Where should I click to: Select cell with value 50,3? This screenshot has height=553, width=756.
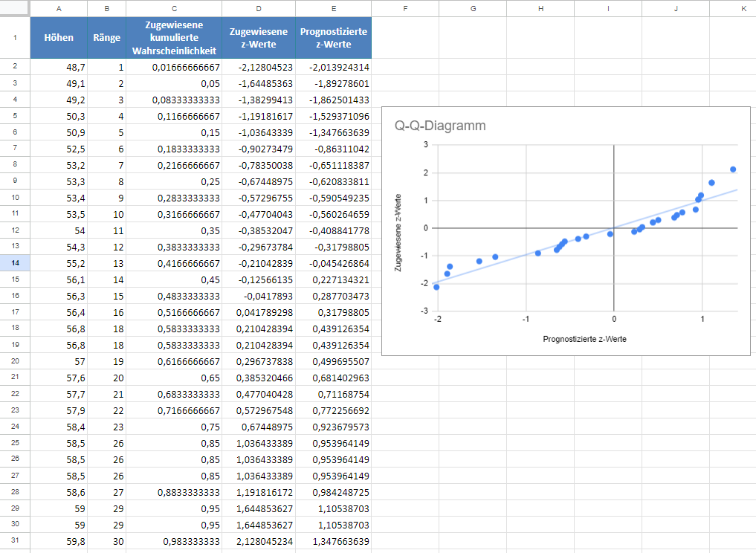(x=59, y=116)
